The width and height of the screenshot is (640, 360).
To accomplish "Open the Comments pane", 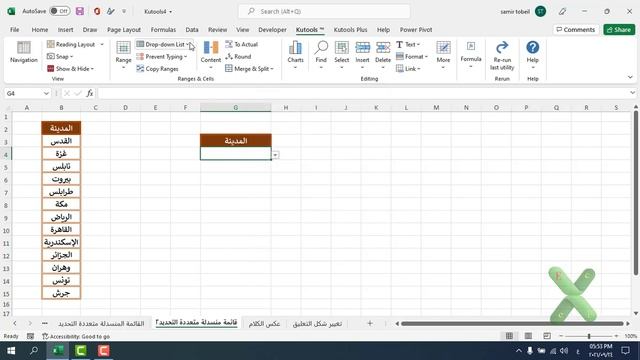I will pyautogui.click(x=576, y=30).
